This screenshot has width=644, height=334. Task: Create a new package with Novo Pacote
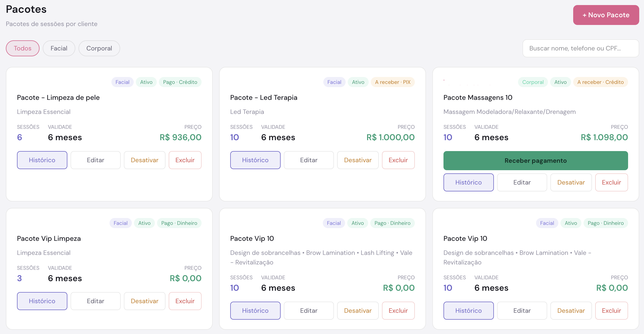pyautogui.click(x=606, y=15)
